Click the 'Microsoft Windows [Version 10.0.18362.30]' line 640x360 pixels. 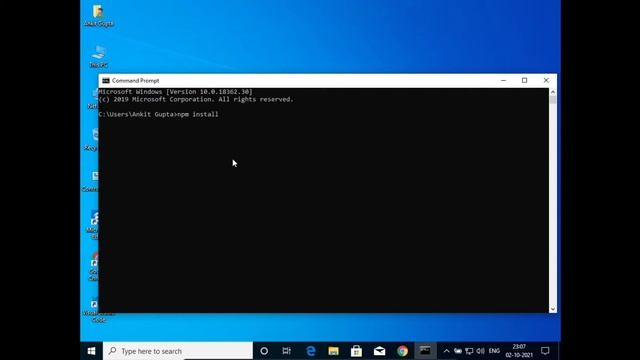pos(176,92)
